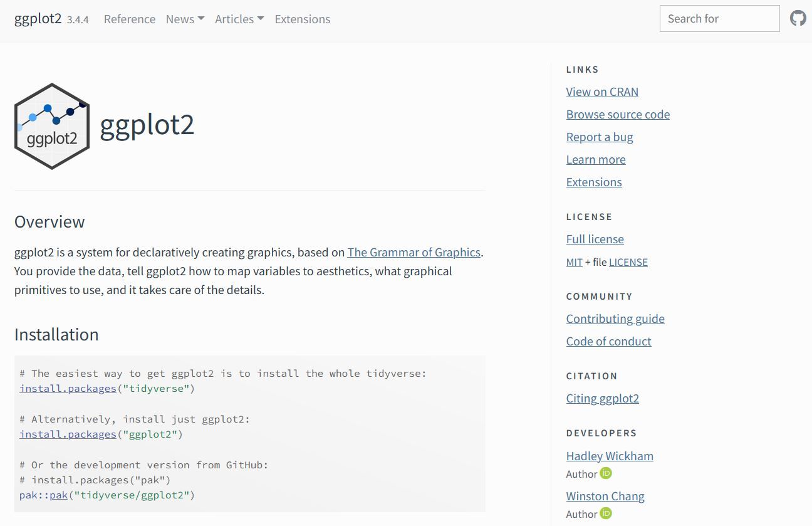The height and width of the screenshot is (526, 812).
Task: Click the LICENSE sidebar heading
Action: point(590,217)
